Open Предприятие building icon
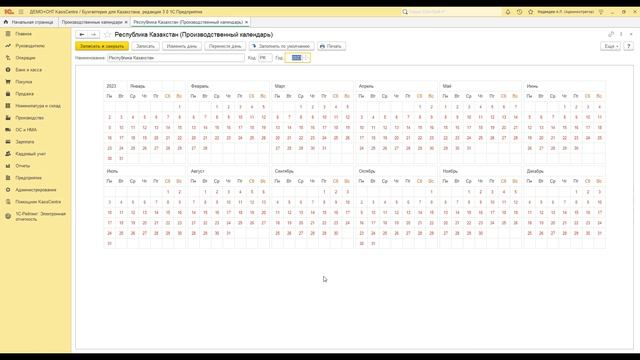Image resolution: width=640 pixels, height=360 pixels. [8, 178]
